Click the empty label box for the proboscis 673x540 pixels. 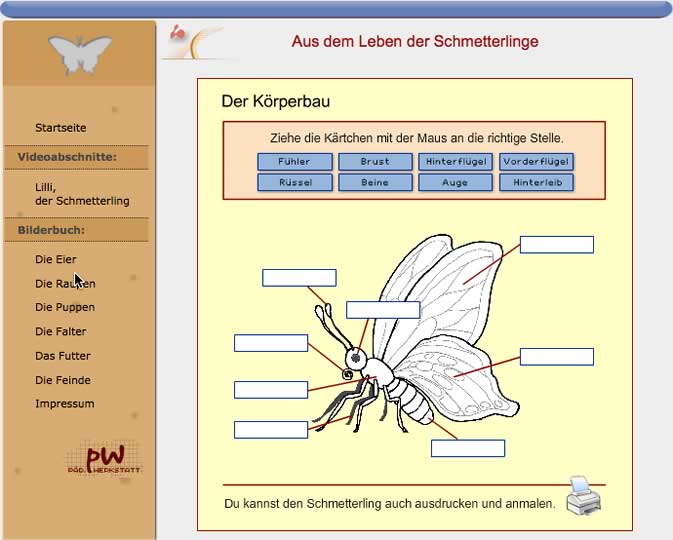point(271,343)
